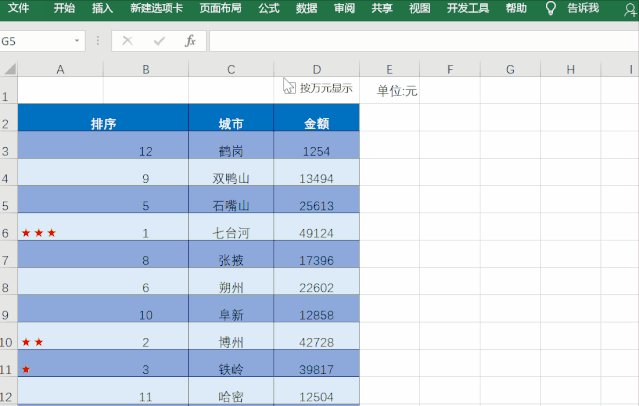Select column B header
The width and height of the screenshot is (639, 406).
pos(146,69)
